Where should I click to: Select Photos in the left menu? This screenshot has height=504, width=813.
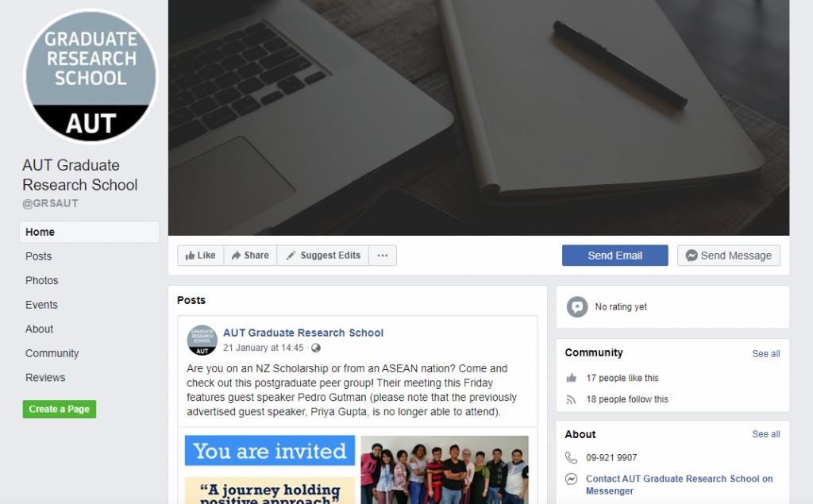coord(42,280)
